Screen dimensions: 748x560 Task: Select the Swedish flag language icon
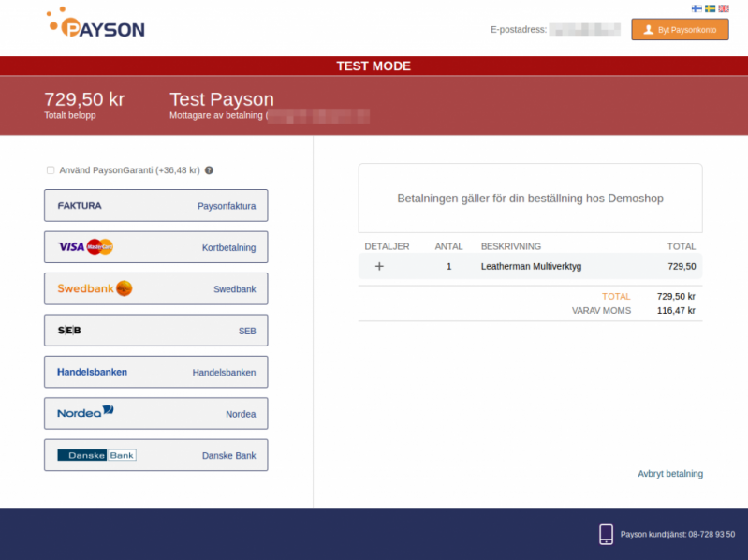tap(710, 8)
